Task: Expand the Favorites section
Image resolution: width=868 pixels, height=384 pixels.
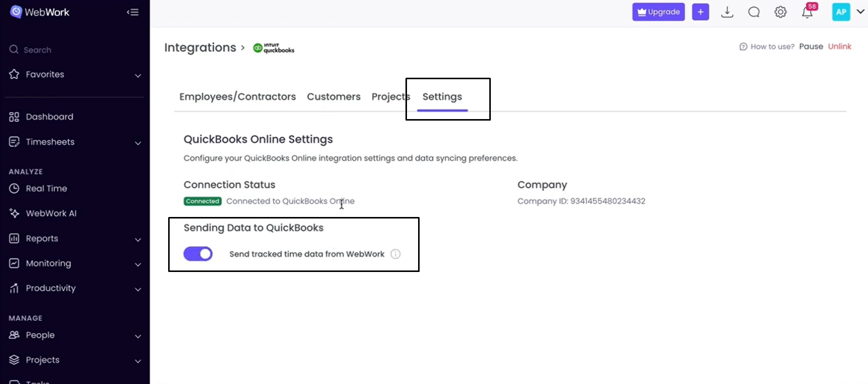Action: point(137,75)
